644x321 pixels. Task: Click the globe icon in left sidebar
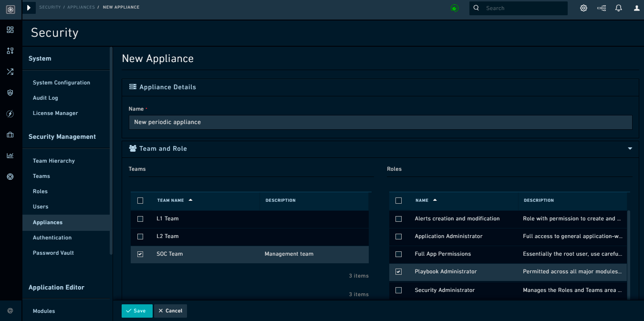tap(10, 176)
